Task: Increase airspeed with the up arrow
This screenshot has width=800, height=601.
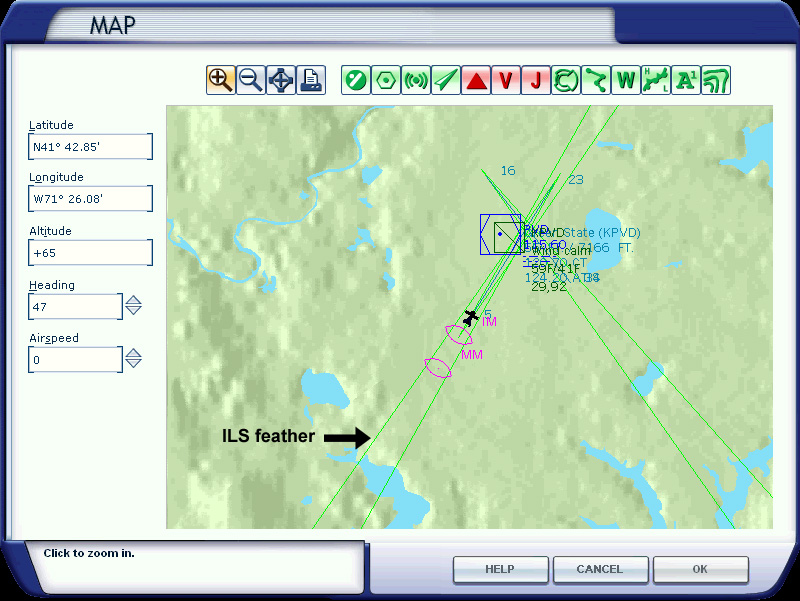Action: point(133,353)
